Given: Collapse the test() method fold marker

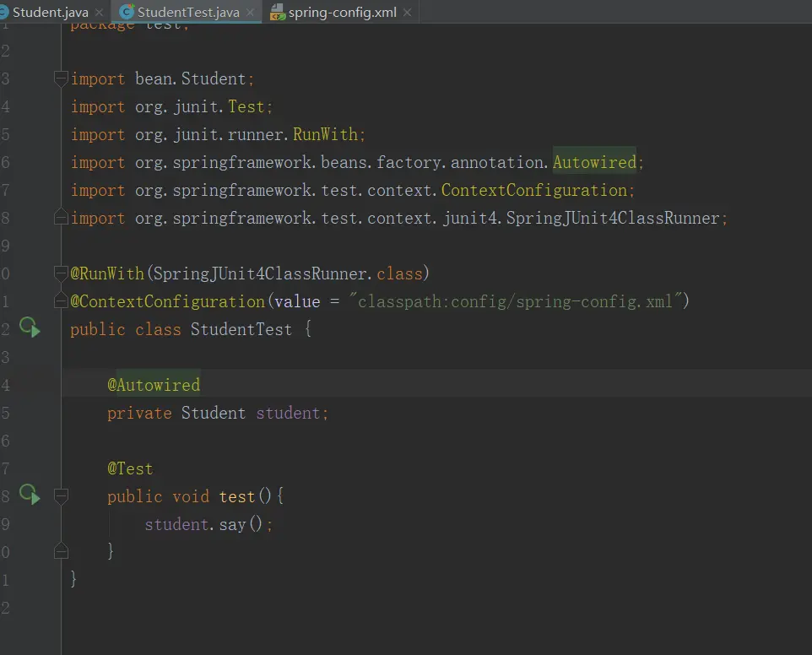Looking at the screenshot, I should (x=61, y=496).
